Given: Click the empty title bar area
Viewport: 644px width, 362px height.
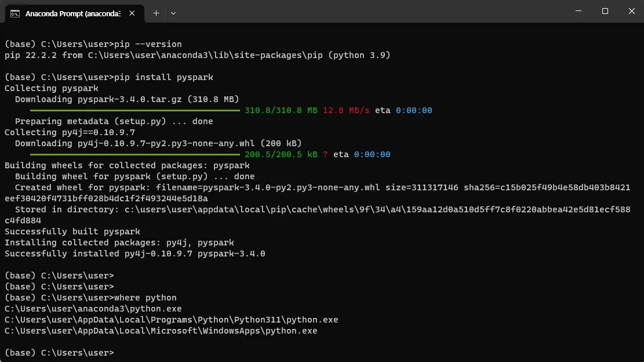Looking at the screenshot, I should tap(371, 12).
